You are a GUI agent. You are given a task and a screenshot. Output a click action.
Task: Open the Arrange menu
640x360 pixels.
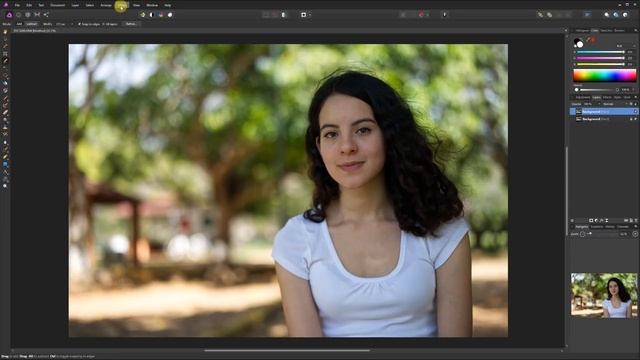coord(106,5)
